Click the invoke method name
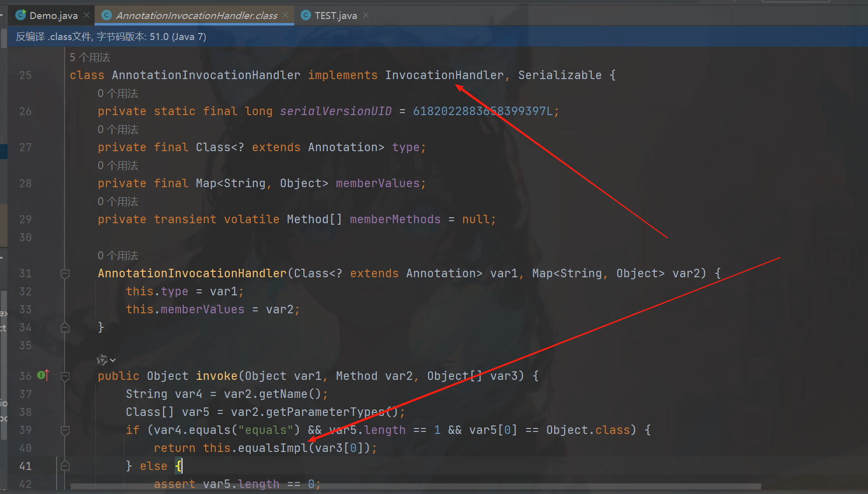 (x=217, y=376)
